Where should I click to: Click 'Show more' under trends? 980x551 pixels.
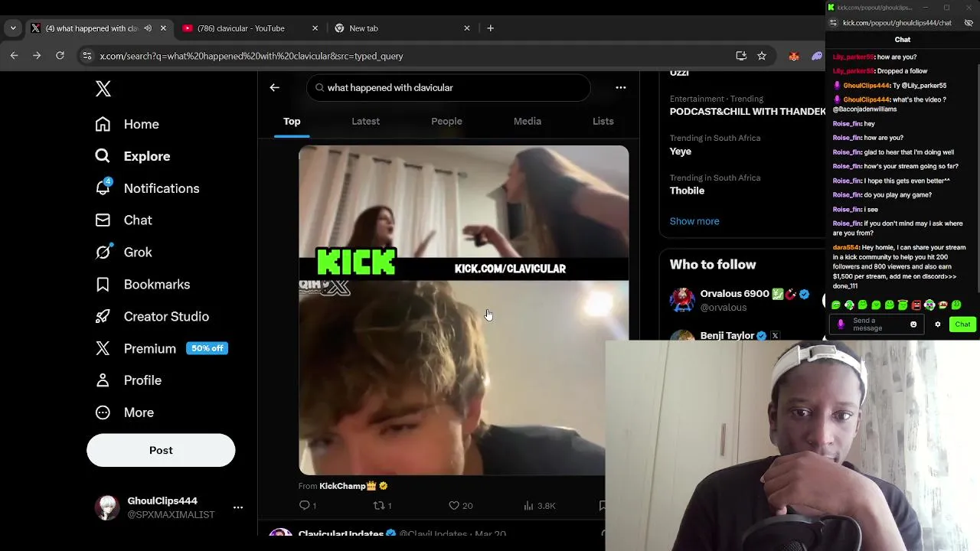tap(694, 221)
